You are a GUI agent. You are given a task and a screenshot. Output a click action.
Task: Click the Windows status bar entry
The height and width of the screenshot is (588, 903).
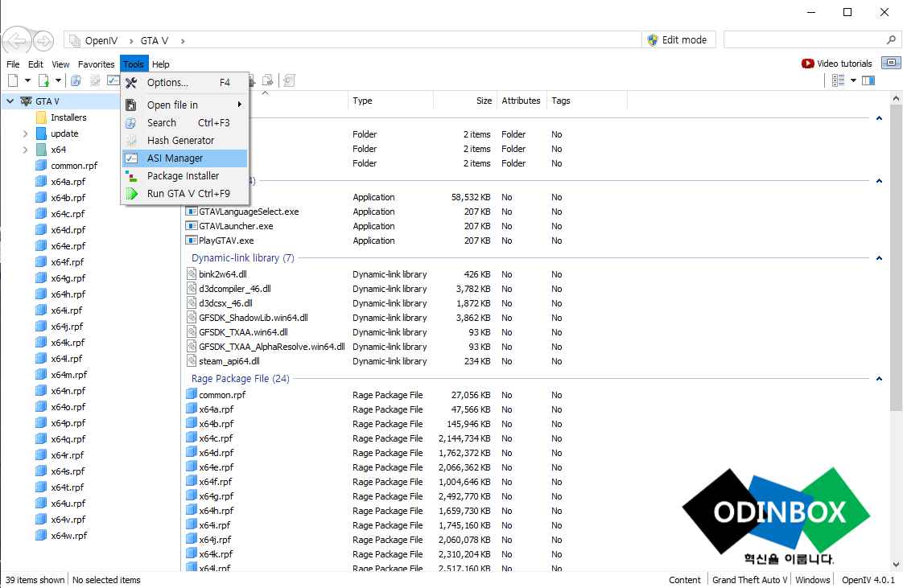813,580
